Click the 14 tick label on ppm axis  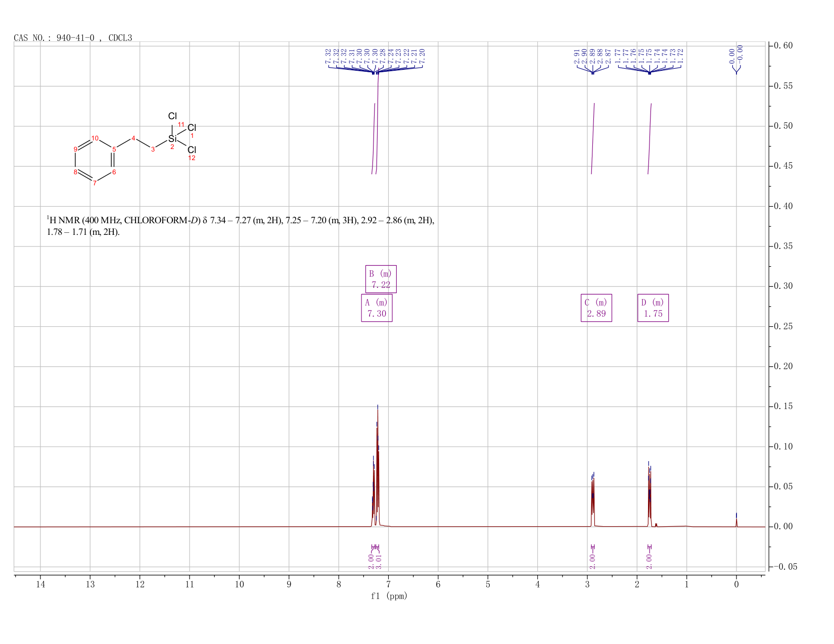40,584
